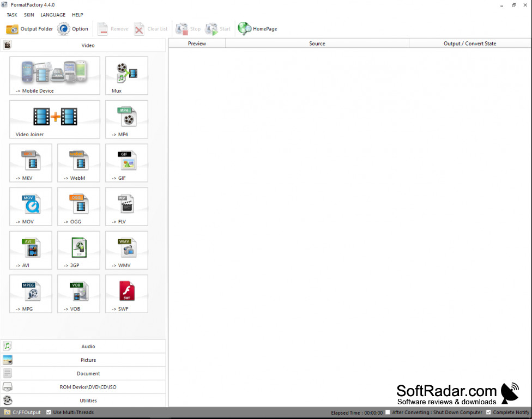The width and height of the screenshot is (532, 419).
Task: Click the Output / Convert State column header
Action: pyautogui.click(x=470, y=44)
